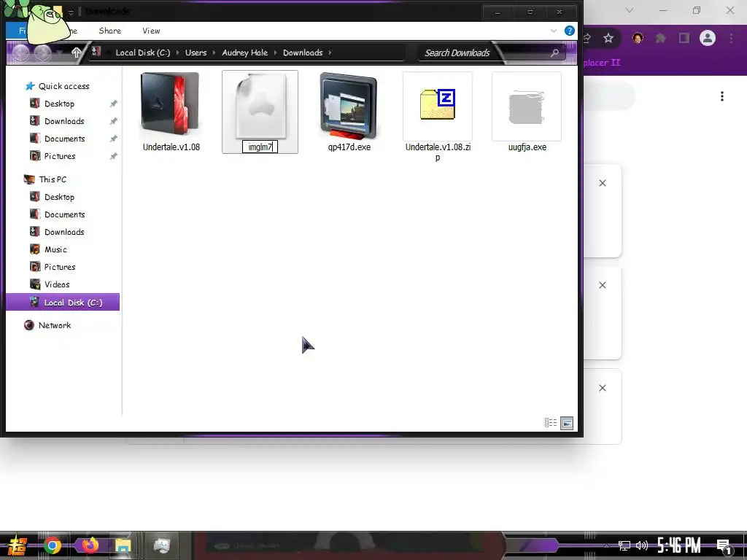
Task: Open Google Chrome from the taskbar
Action: coord(53,545)
